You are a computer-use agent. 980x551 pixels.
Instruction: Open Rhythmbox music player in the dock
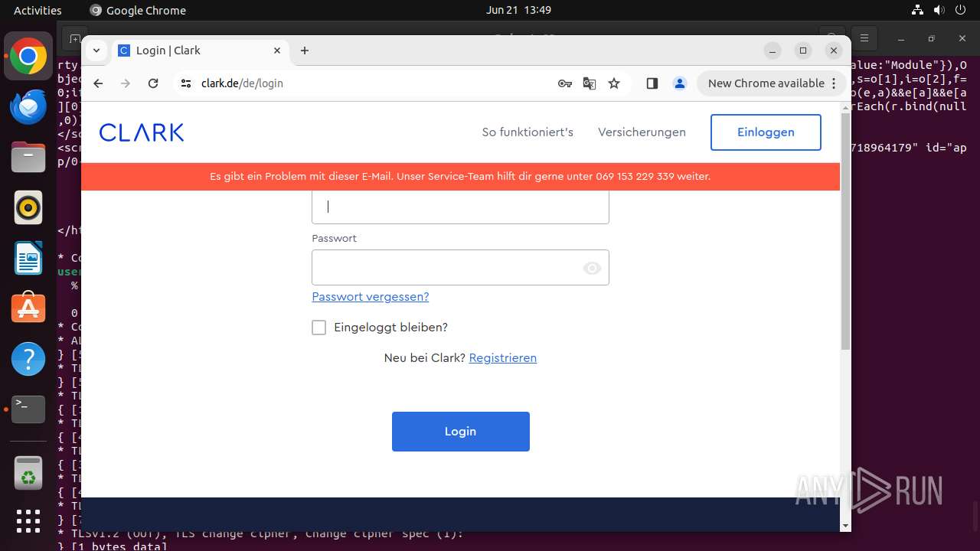28,207
